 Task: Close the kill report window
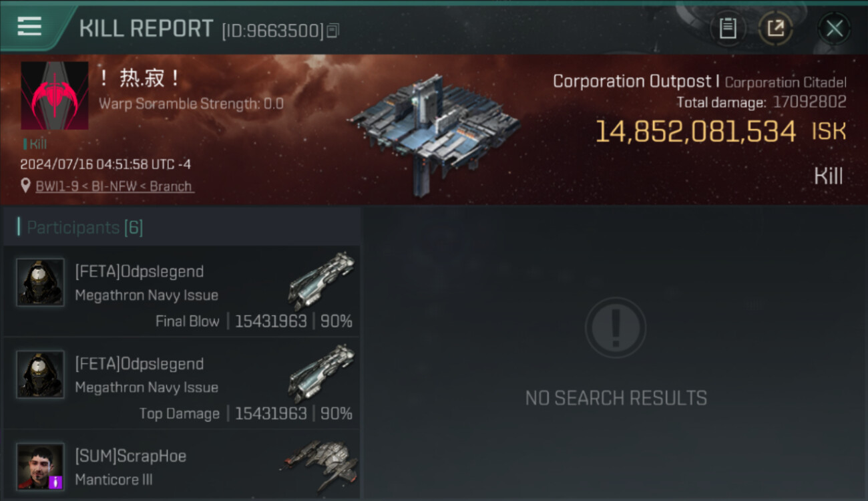(834, 28)
